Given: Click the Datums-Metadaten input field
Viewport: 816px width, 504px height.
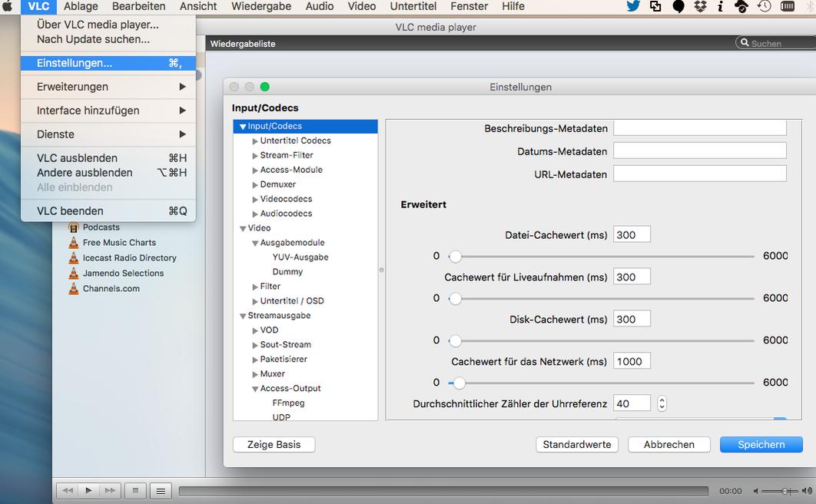Looking at the screenshot, I should [x=699, y=151].
